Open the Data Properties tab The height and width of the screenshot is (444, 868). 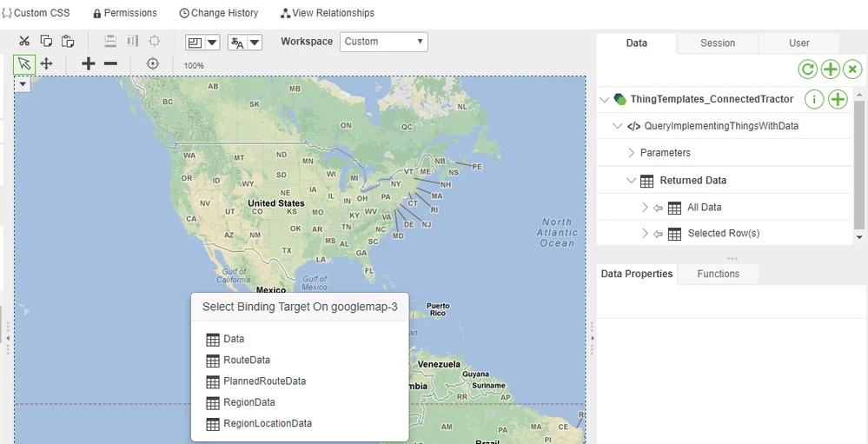point(637,274)
